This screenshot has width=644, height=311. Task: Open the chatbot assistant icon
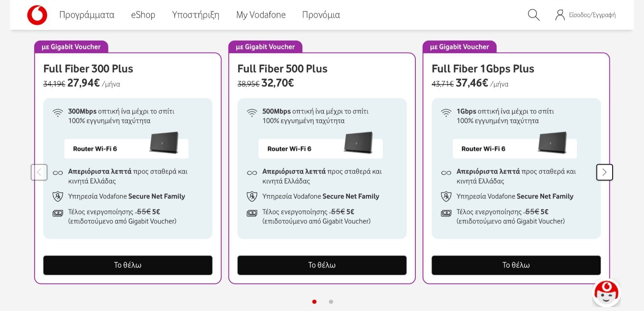pos(607,293)
